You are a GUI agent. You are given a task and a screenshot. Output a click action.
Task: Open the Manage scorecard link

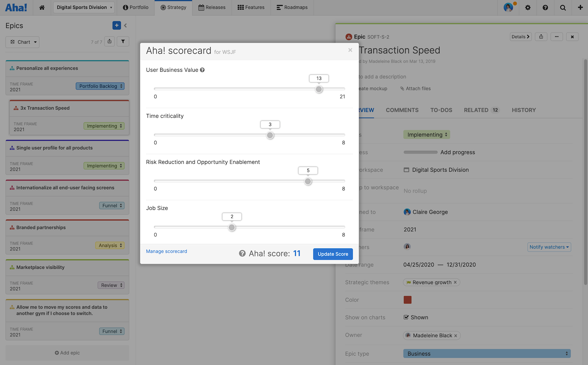pyautogui.click(x=166, y=251)
